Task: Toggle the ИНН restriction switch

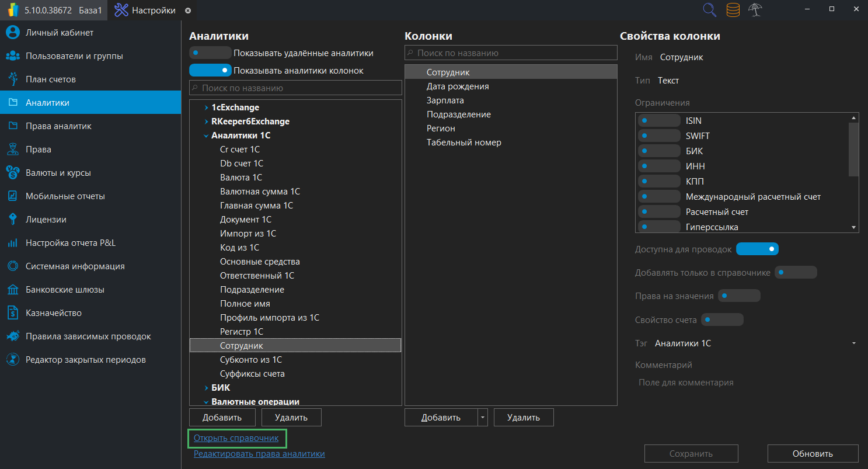Action: coord(658,166)
